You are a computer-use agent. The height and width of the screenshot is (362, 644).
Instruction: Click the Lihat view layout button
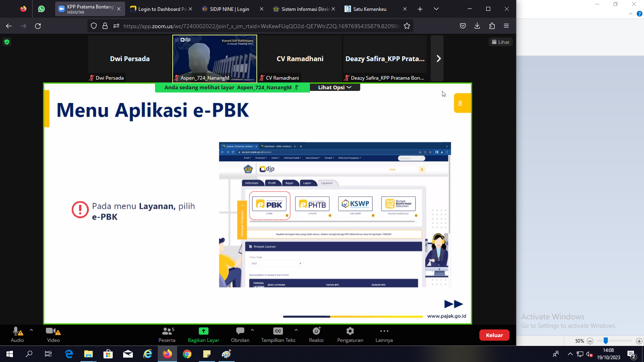click(500, 42)
